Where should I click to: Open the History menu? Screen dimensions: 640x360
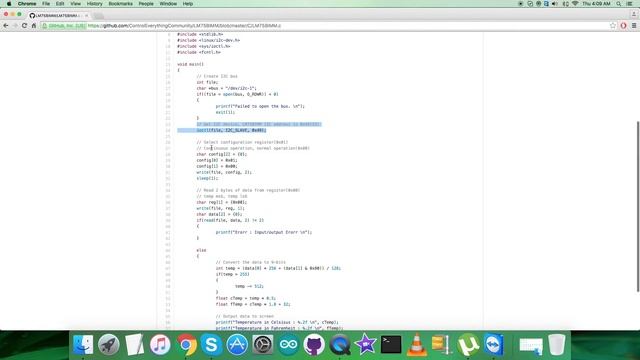point(94,4)
